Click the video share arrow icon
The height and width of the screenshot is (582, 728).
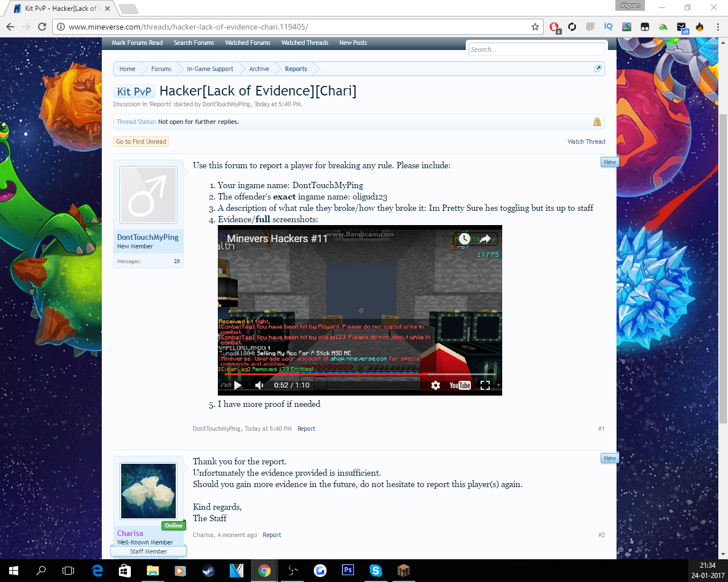pos(485,239)
